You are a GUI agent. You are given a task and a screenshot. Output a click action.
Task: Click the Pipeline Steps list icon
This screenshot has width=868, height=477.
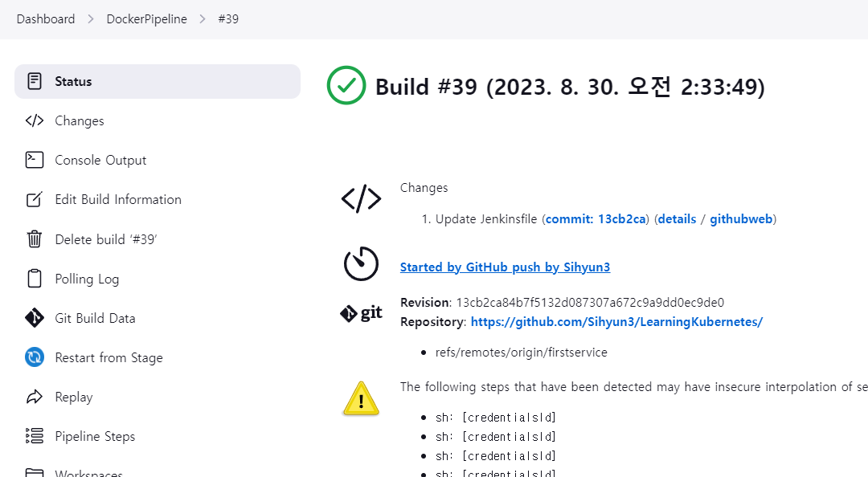35,436
